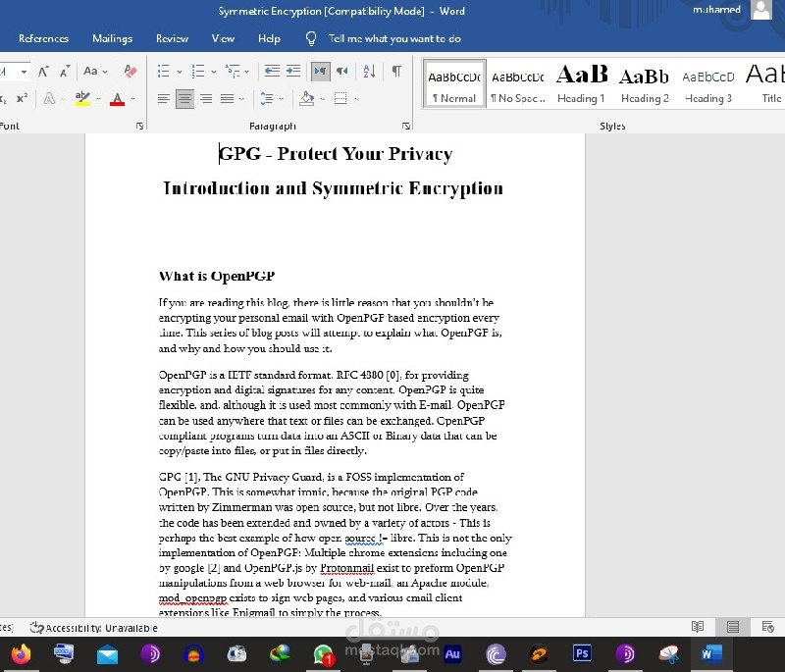Switch to Print Layout view
This screenshot has height=672, width=785.
(733, 627)
